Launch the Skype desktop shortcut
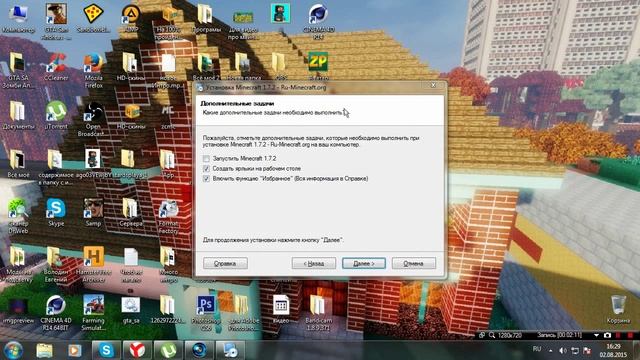Screen dimensions: 640x360 tap(56, 212)
